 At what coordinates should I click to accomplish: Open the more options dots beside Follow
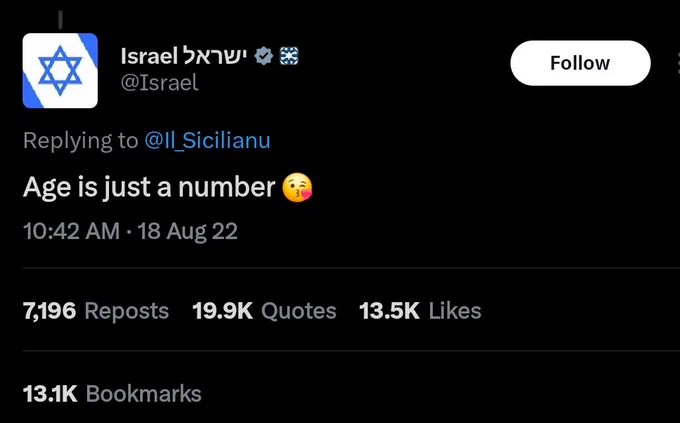point(676,63)
